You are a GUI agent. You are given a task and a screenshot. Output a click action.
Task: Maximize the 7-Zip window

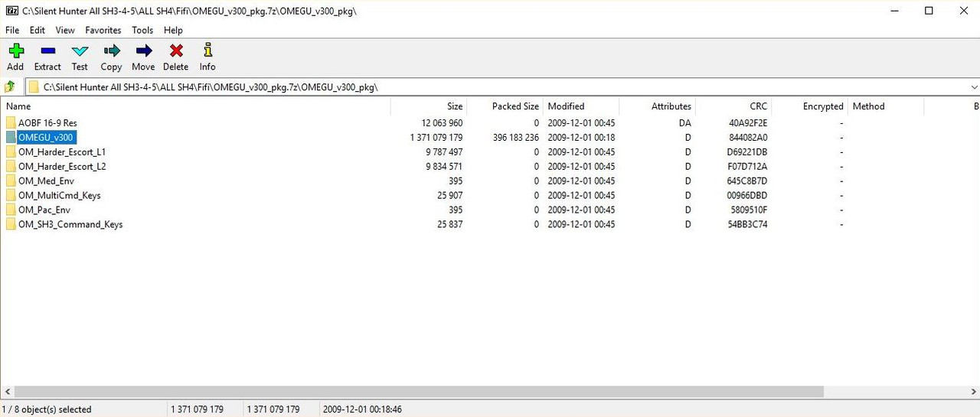point(929,11)
